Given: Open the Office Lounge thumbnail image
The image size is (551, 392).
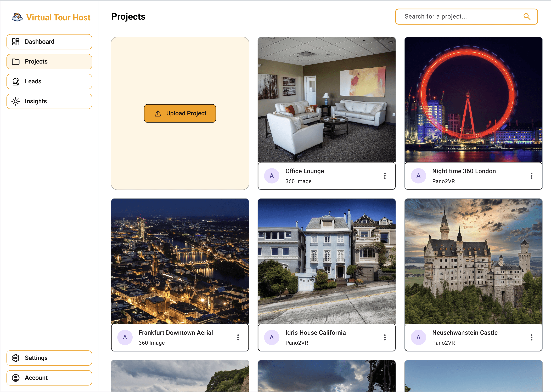Looking at the screenshot, I should click(x=327, y=99).
